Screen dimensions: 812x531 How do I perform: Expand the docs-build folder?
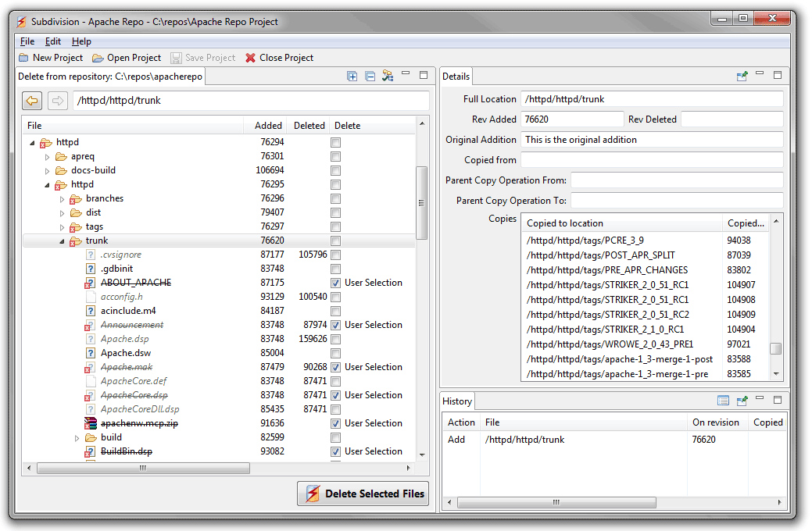pyautogui.click(x=47, y=171)
